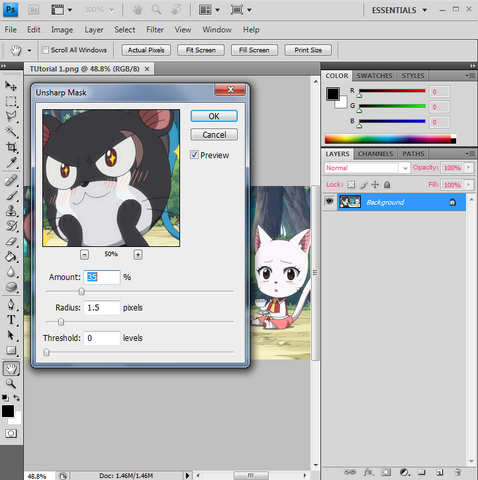Viewport: 478px width, 480px height.
Task: Toggle Quick Mask mode
Action: (x=11, y=433)
